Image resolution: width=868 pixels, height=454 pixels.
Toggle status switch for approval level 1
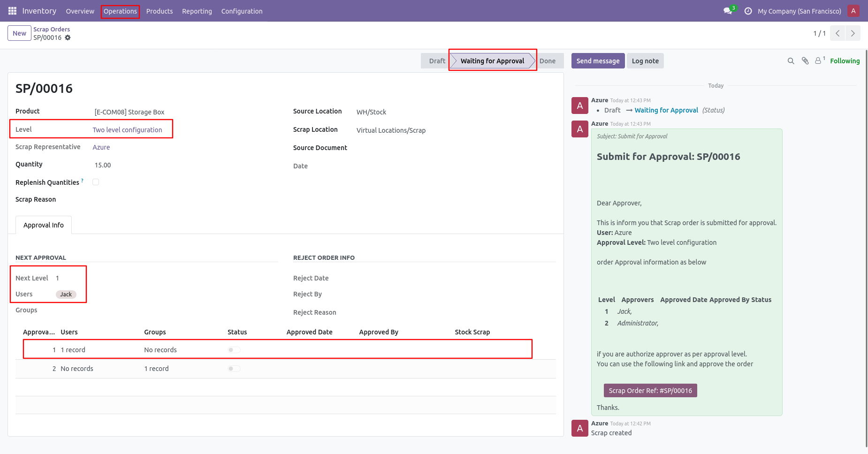tap(234, 350)
